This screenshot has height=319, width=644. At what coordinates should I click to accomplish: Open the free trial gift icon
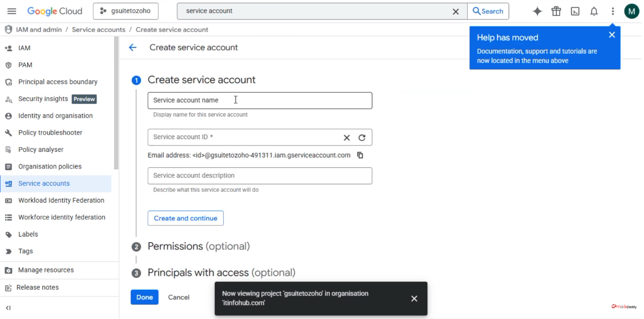pyautogui.click(x=556, y=11)
